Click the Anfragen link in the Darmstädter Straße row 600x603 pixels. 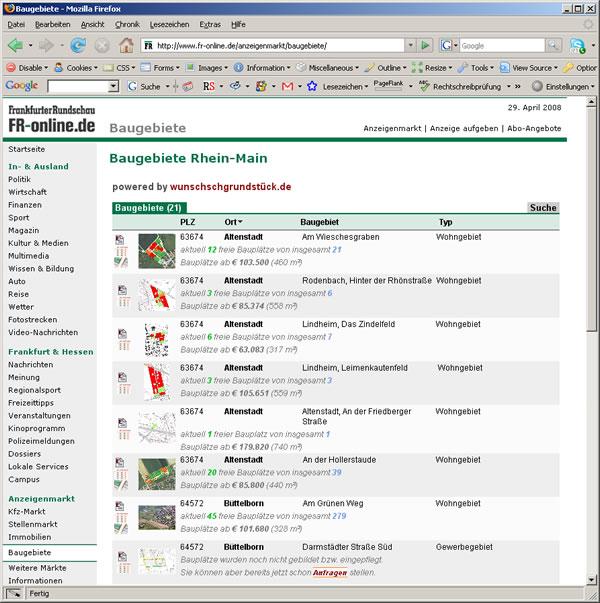[x=330, y=573]
